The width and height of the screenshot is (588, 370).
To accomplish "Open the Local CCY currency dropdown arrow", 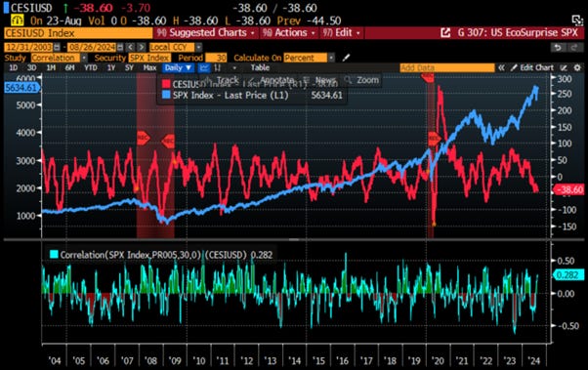I will 198,47.
